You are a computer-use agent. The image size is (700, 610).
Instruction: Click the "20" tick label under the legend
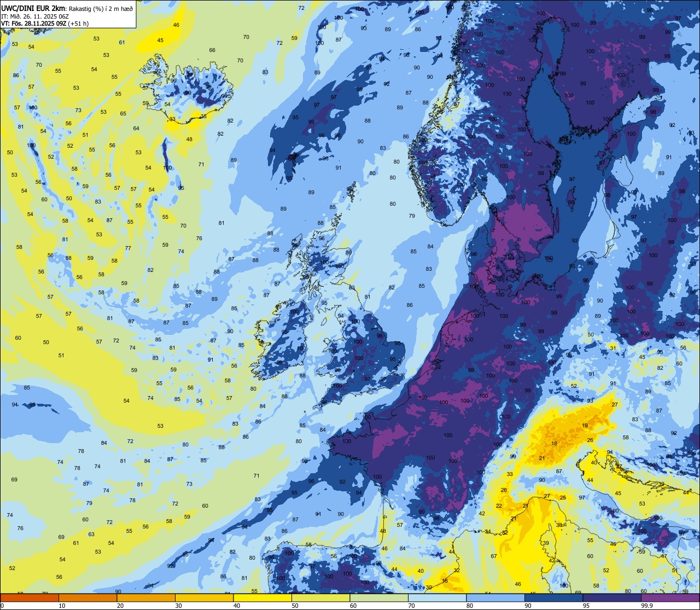[x=120, y=606]
